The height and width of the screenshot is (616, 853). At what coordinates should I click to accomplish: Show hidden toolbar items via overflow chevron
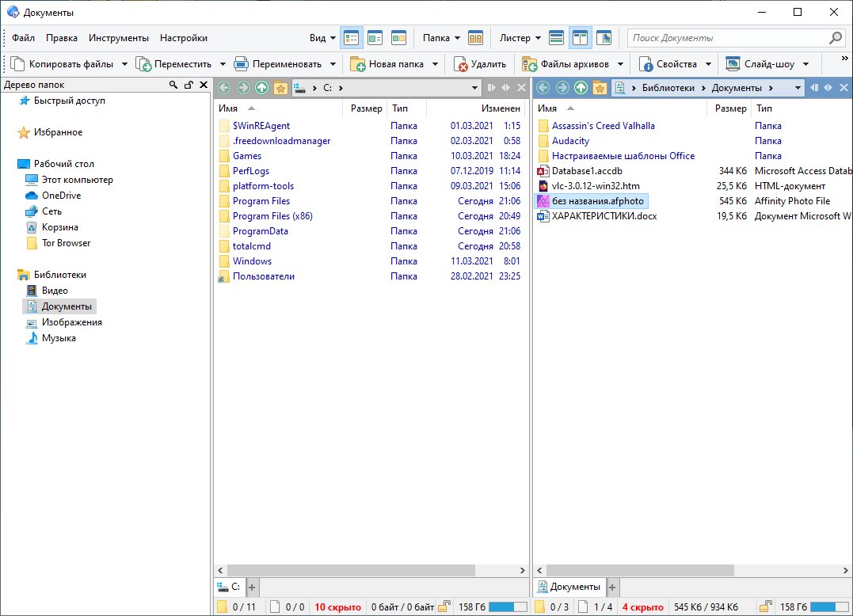point(844,58)
